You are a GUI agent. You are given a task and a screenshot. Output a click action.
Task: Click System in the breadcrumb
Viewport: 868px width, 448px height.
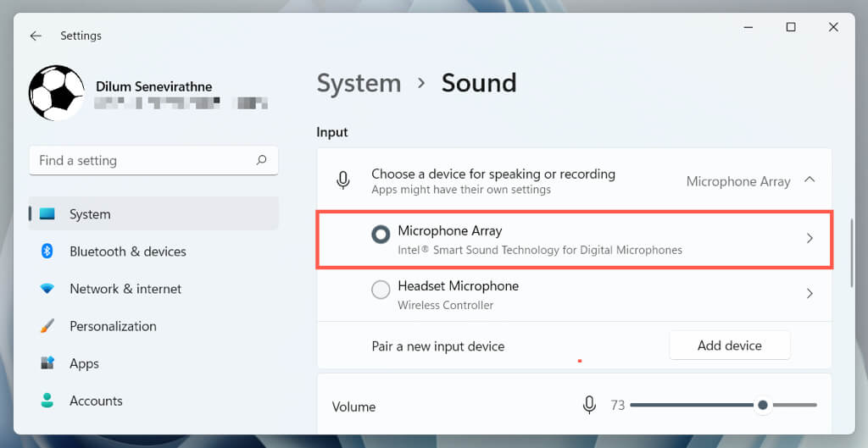(359, 83)
